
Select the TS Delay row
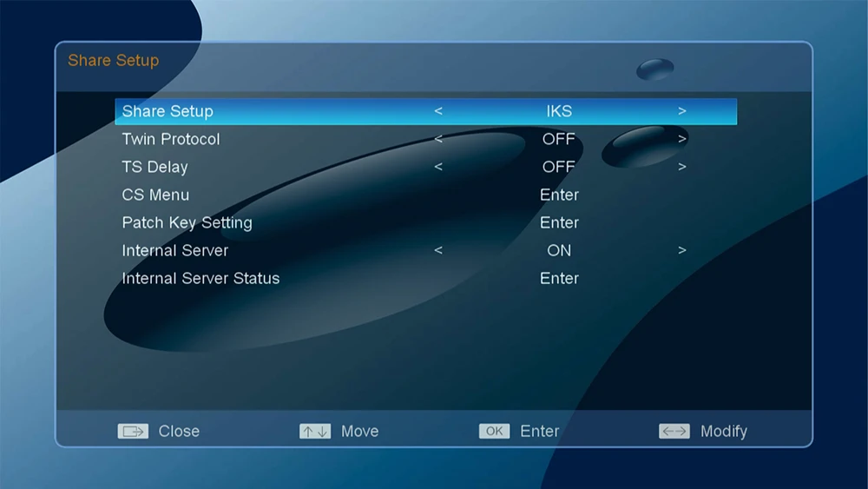(425, 167)
